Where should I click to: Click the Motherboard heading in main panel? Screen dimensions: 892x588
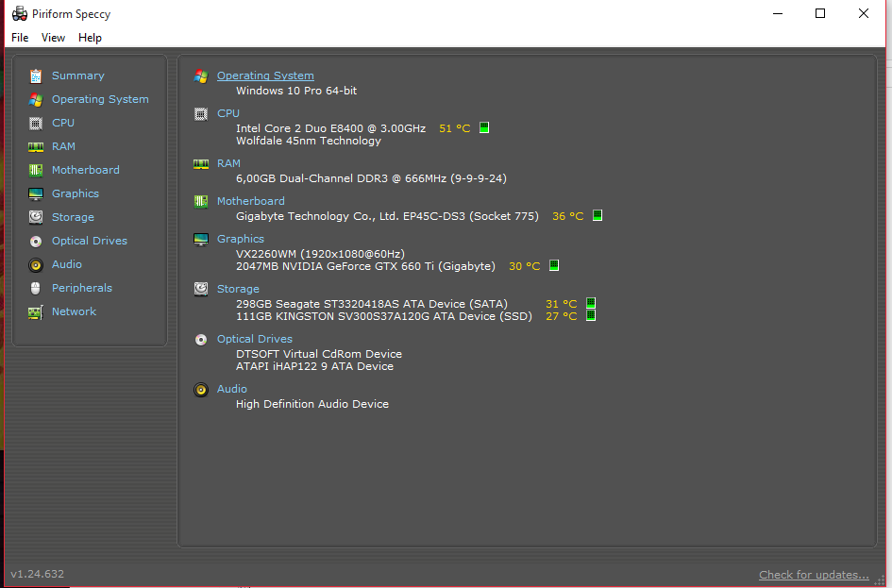click(251, 201)
